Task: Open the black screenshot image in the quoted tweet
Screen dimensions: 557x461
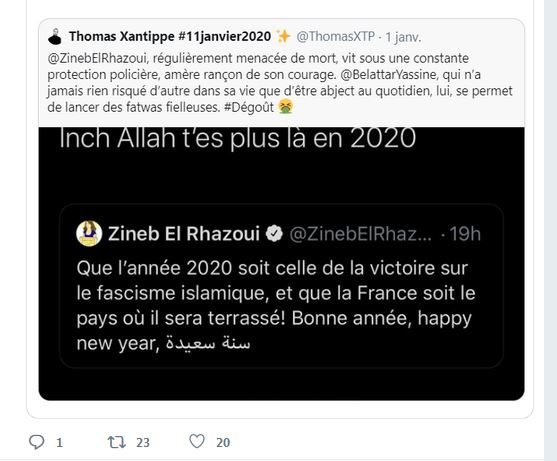Action: click(x=281, y=264)
